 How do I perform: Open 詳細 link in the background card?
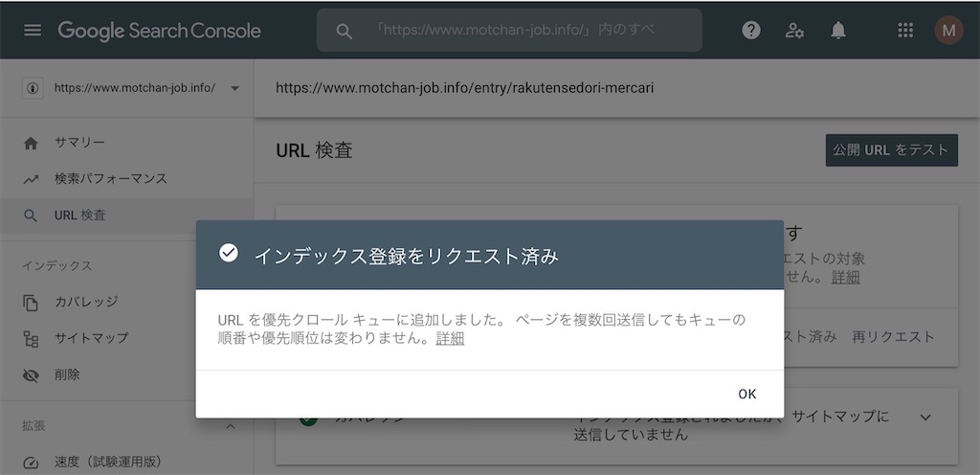[846, 278]
